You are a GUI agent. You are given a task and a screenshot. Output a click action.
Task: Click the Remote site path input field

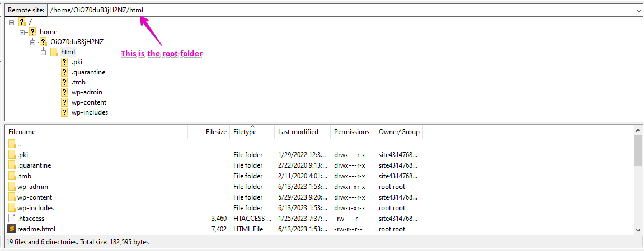341,10
